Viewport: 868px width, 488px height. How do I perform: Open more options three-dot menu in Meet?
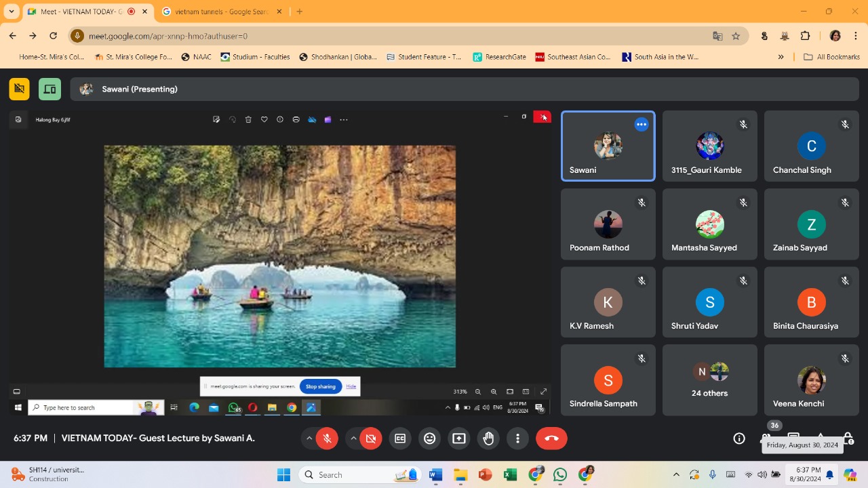click(517, 439)
